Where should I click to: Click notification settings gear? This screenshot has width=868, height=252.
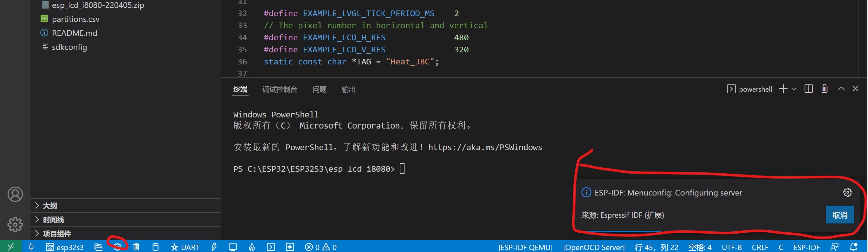[847, 192]
